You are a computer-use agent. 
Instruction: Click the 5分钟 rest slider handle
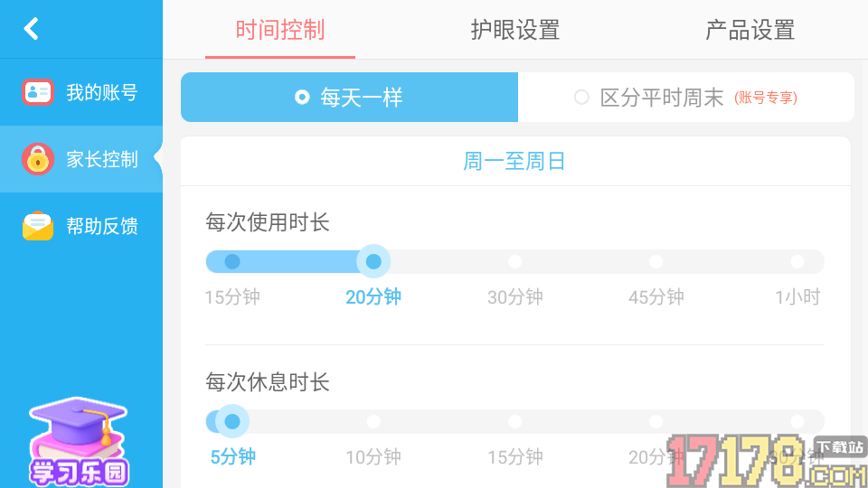232,422
